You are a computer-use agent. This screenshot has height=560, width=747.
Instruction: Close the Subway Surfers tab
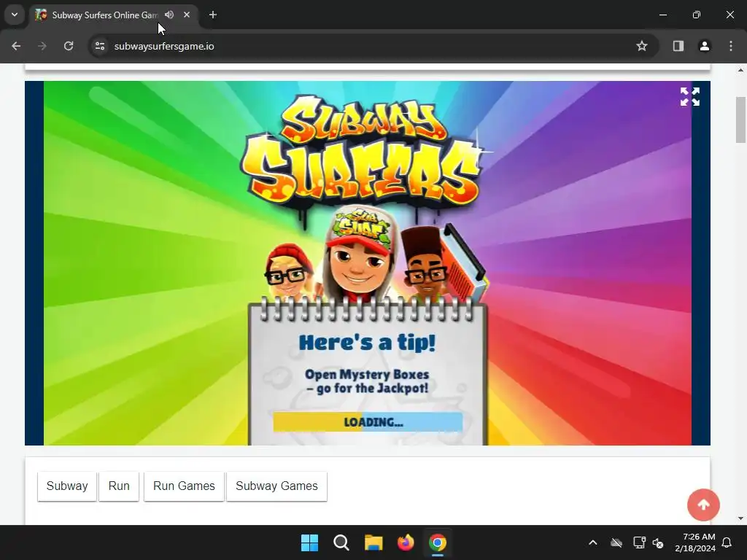pyautogui.click(x=187, y=15)
